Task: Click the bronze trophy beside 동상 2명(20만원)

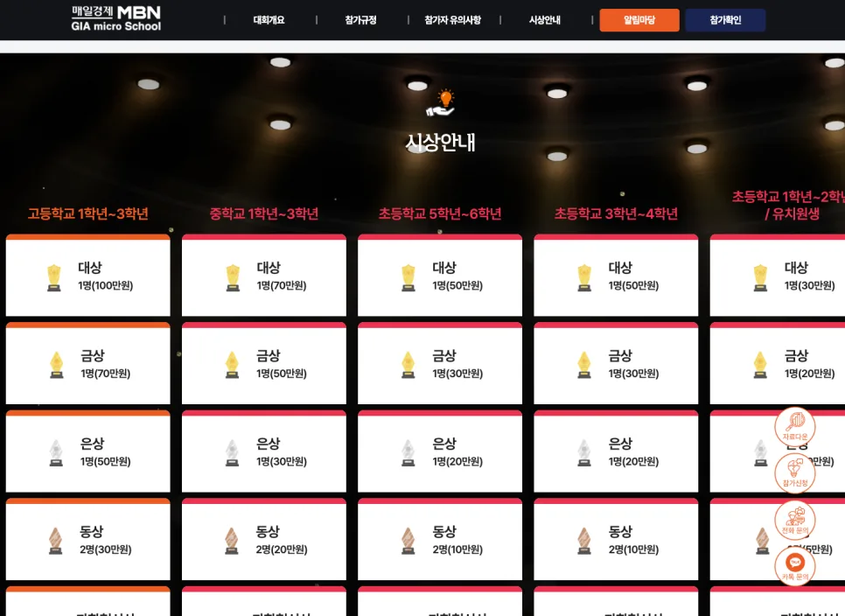Action: (x=232, y=541)
